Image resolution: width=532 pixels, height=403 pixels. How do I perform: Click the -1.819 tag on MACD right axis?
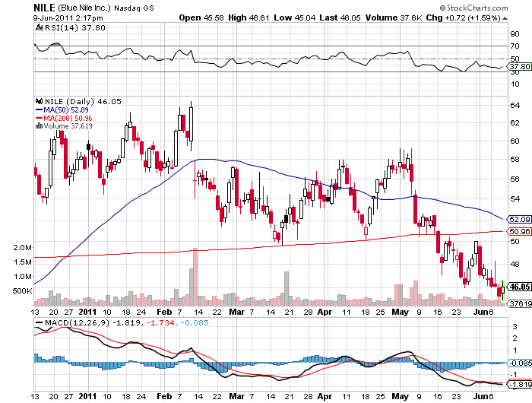tap(519, 384)
